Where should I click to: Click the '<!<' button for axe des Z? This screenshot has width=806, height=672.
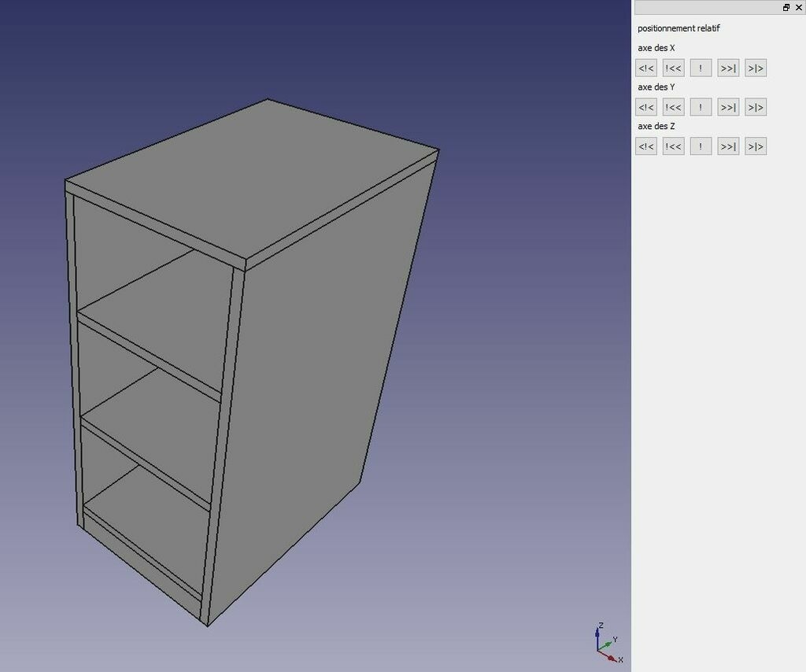point(646,146)
